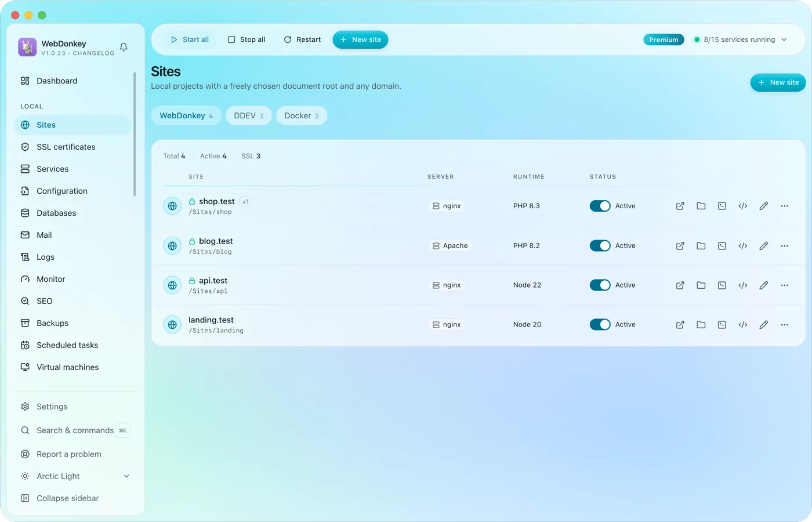Open code icon for shop.test

point(743,206)
